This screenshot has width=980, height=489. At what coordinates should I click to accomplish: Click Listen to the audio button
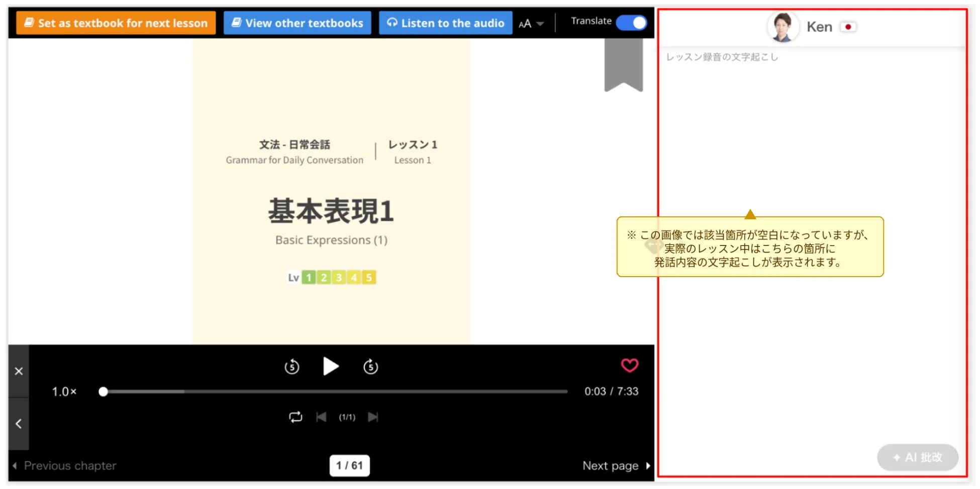445,23
